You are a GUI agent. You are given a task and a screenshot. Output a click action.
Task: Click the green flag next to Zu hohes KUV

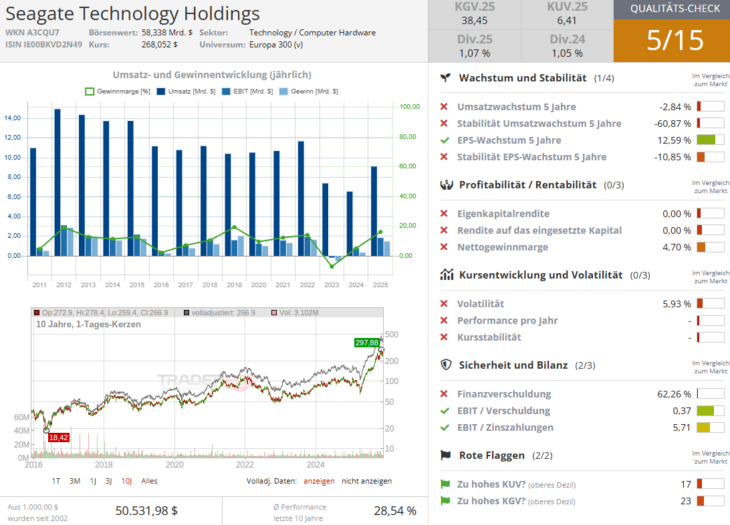pyautogui.click(x=445, y=484)
